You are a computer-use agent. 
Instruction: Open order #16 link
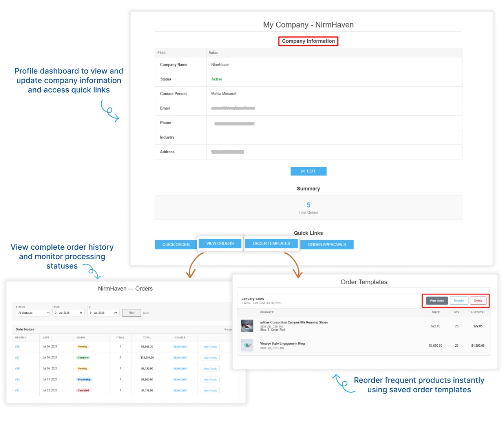tap(17, 369)
